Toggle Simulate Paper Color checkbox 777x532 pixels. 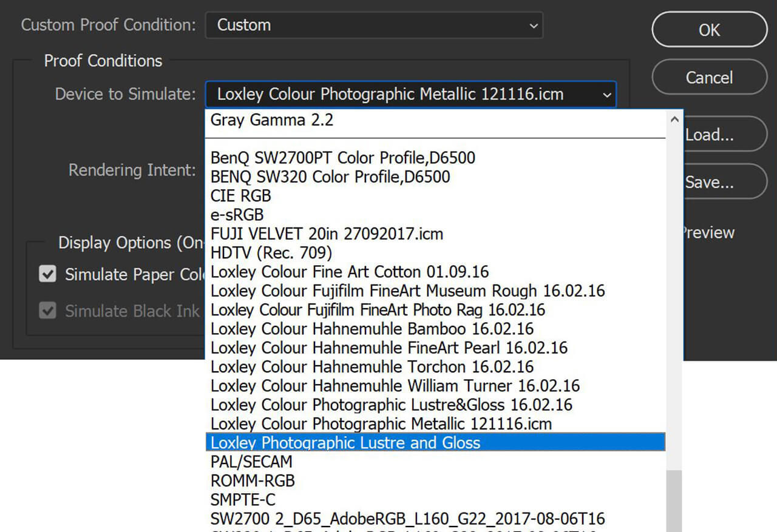(47, 274)
